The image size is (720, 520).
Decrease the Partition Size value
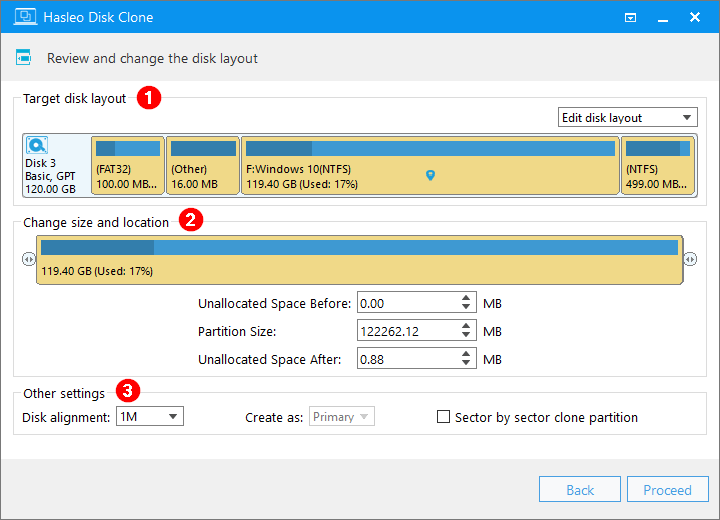click(466, 335)
